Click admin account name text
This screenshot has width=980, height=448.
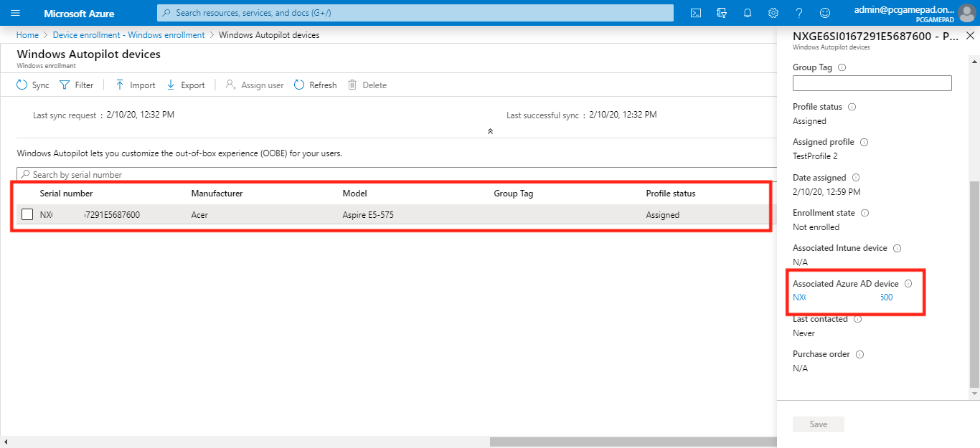click(905, 9)
